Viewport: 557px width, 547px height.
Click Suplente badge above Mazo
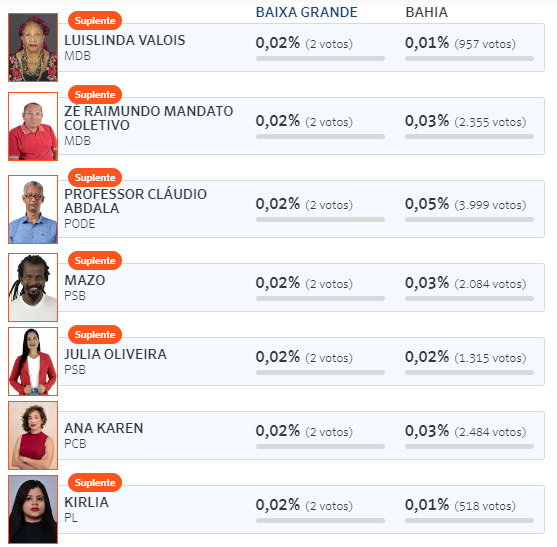tap(95, 260)
